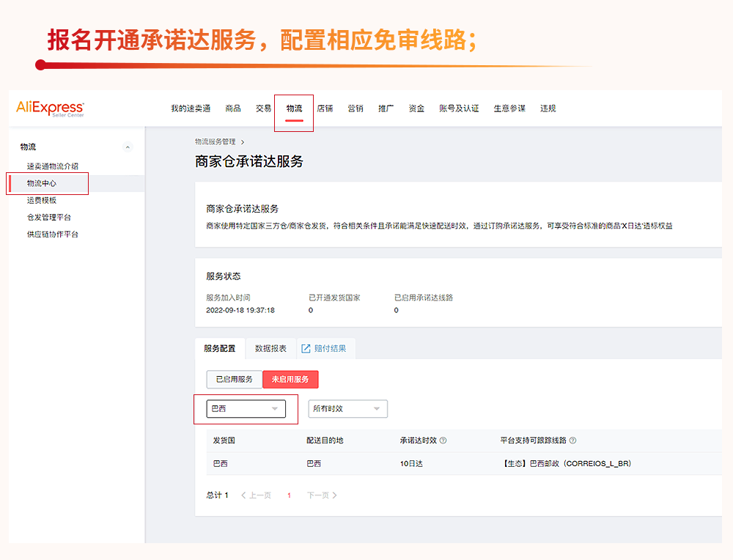Click the 承诺达时效 column header
733x560 pixels.
(x=419, y=441)
